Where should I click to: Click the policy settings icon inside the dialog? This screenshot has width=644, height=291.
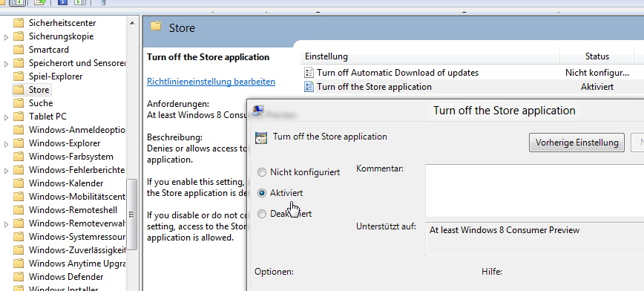pos(261,137)
